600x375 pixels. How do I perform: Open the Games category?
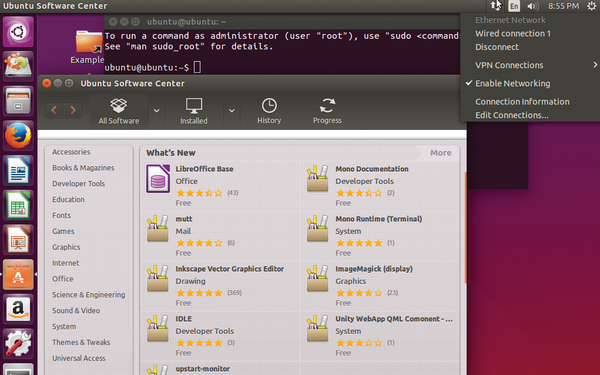63,231
